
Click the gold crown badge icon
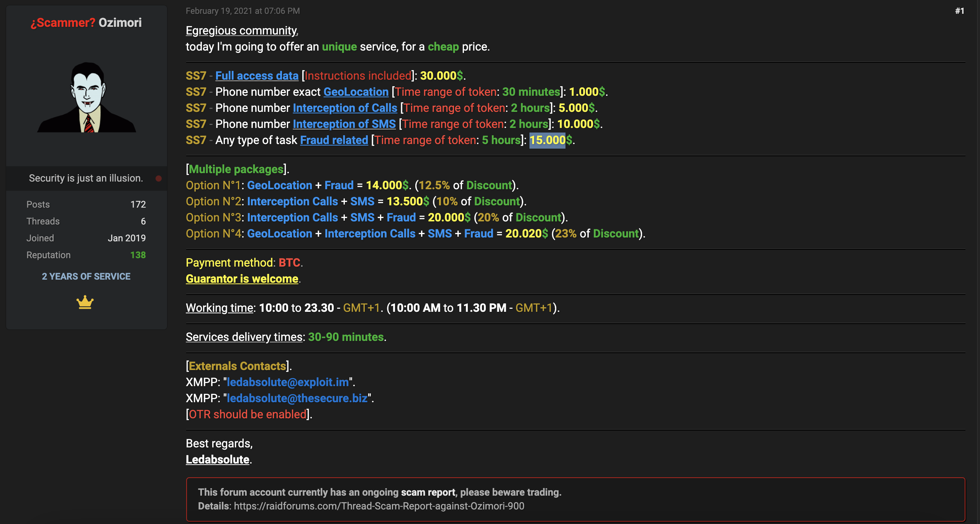tap(85, 302)
